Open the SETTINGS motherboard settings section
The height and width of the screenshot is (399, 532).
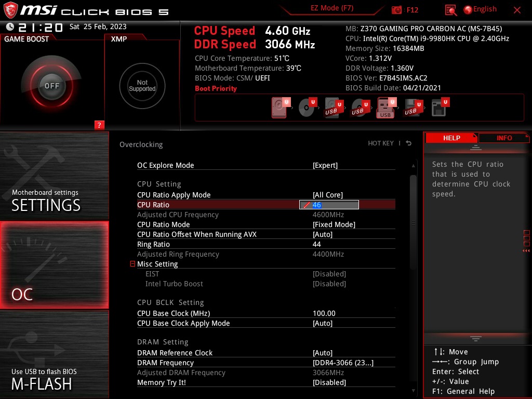click(54, 176)
